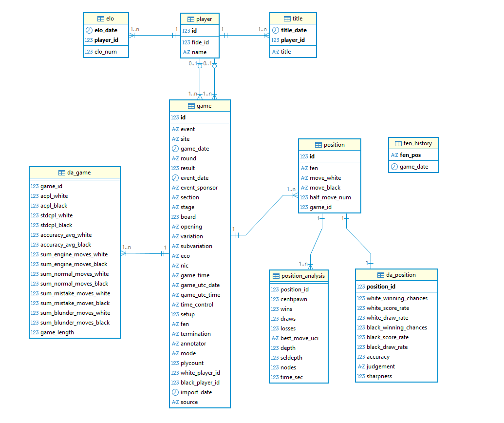The height and width of the screenshot is (423, 504).
Task: Click the table icon in the fen_history header
Action: point(398,143)
